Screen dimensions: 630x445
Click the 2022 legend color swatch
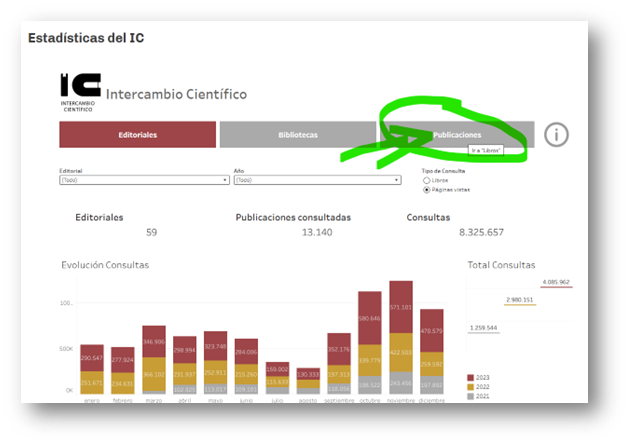(x=472, y=386)
